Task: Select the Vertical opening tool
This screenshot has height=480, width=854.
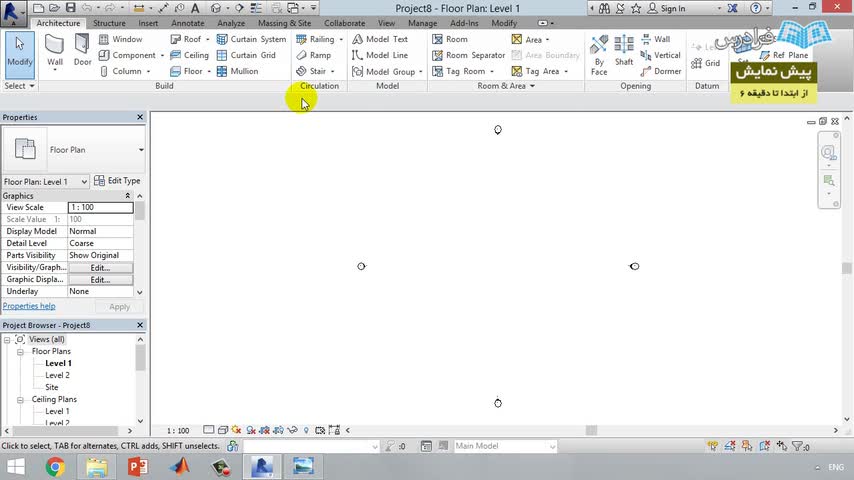Action: point(661,55)
